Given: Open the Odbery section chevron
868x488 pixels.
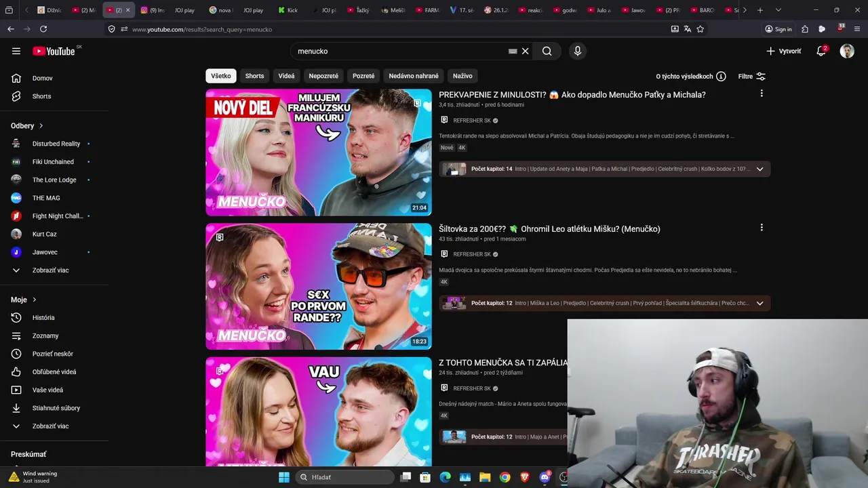Looking at the screenshot, I should [x=41, y=125].
